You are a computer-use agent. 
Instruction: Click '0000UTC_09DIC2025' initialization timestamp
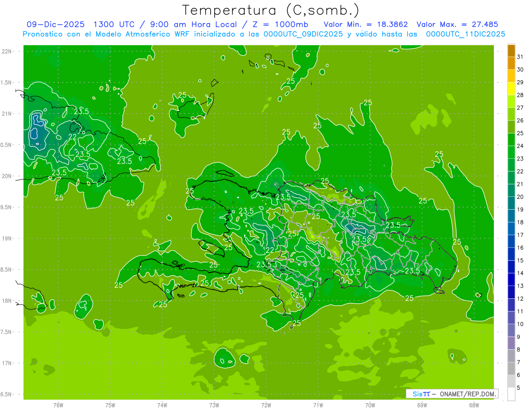[x=303, y=34]
